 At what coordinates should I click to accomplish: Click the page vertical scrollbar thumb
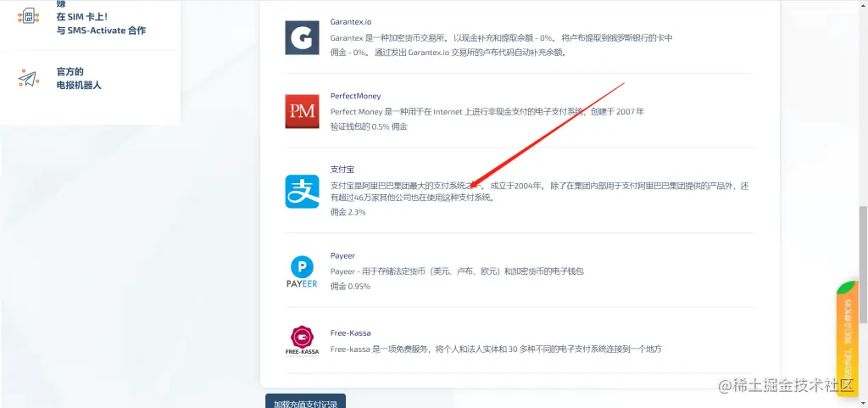click(863, 265)
